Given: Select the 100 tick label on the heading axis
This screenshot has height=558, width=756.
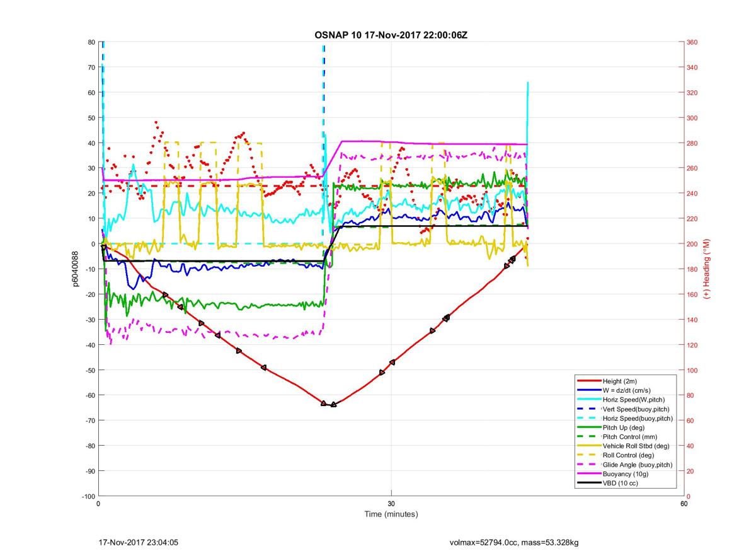Looking at the screenshot, I should tap(693, 370).
